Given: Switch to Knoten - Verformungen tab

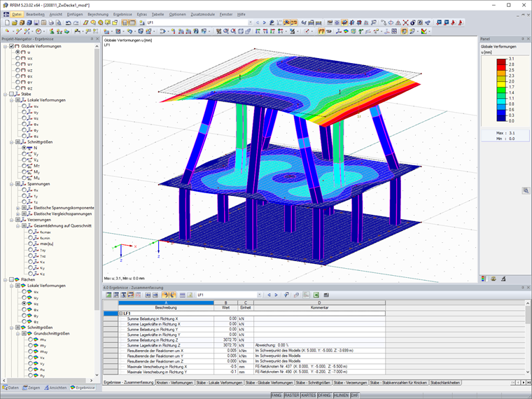Looking at the screenshot, I should (175, 383).
